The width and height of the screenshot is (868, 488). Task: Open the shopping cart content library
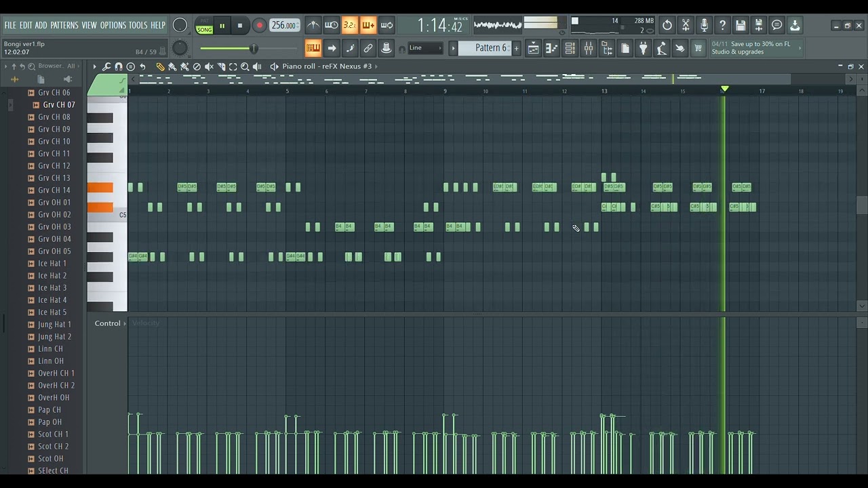click(x=698, y=47)
